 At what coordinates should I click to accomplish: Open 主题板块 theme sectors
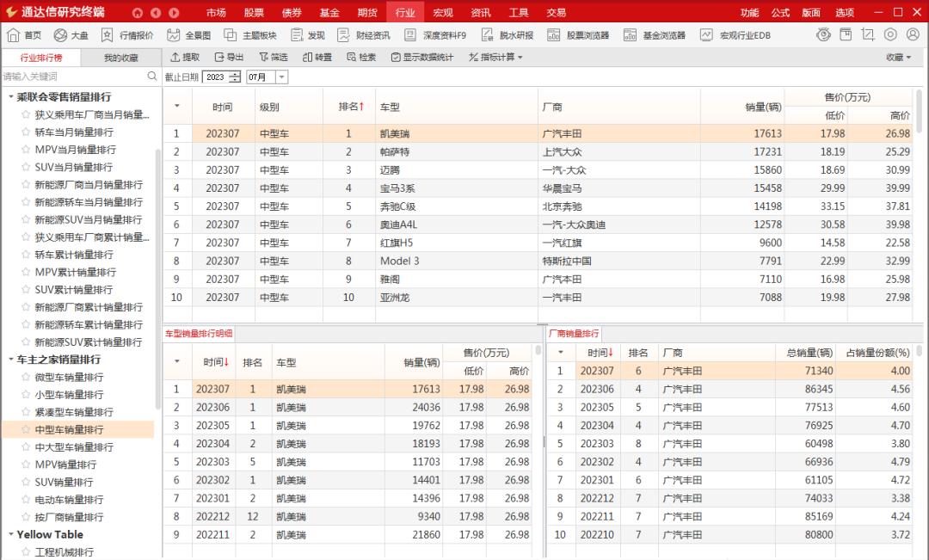(x=253, y=35)
